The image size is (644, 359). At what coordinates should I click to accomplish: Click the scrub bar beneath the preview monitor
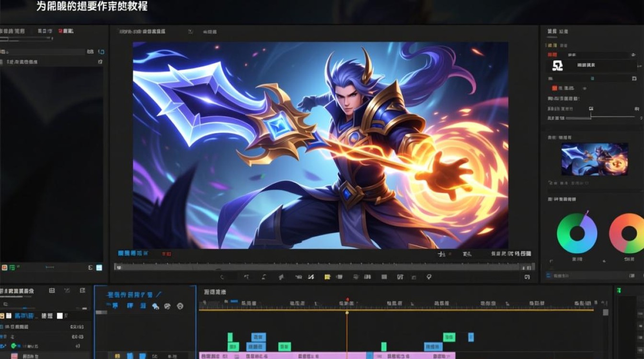coord(324,268)
